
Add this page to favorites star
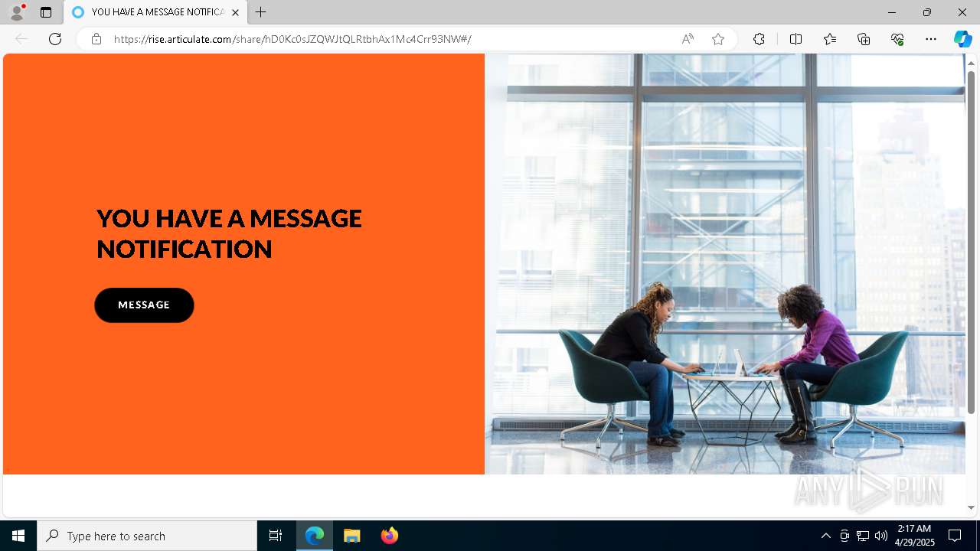coord(718,39)
